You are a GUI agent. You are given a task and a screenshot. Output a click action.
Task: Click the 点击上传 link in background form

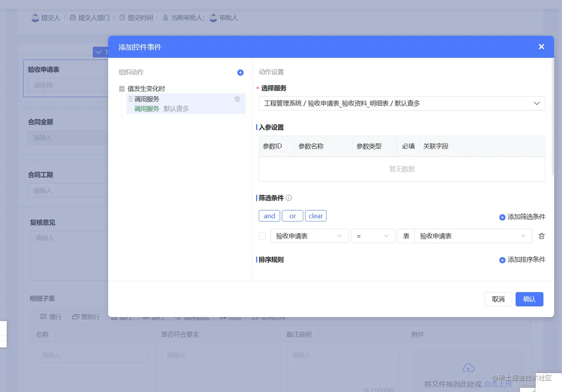tap(498, 384)
